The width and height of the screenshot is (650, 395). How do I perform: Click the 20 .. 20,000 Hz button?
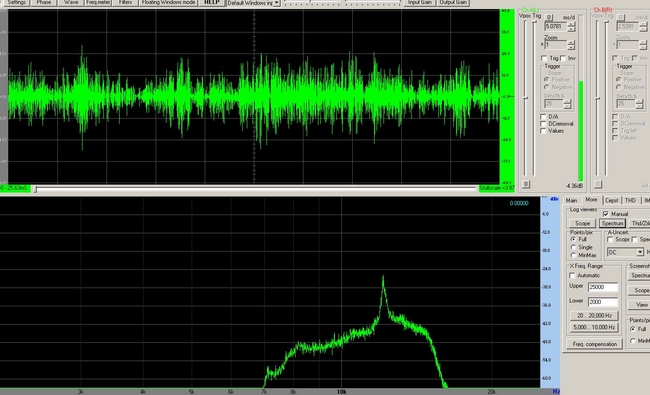pos(594,316)
